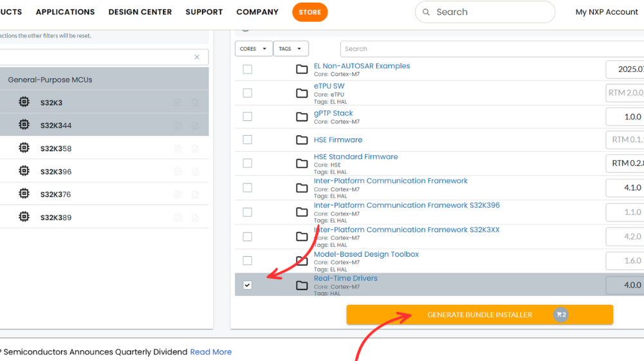The image size is (644, 361).
Task: Open the CORES filter dropdown
Action: pos(253,48)
